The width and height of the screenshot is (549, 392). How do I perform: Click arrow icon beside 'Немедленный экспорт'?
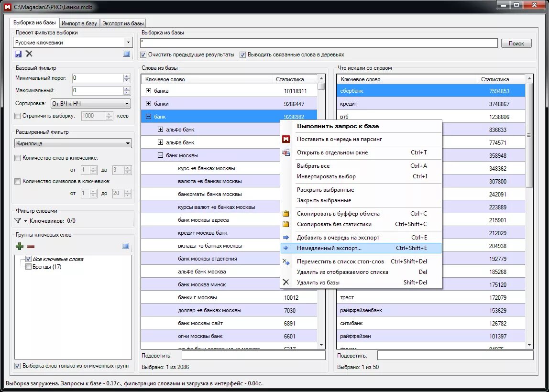coord(286,248)
